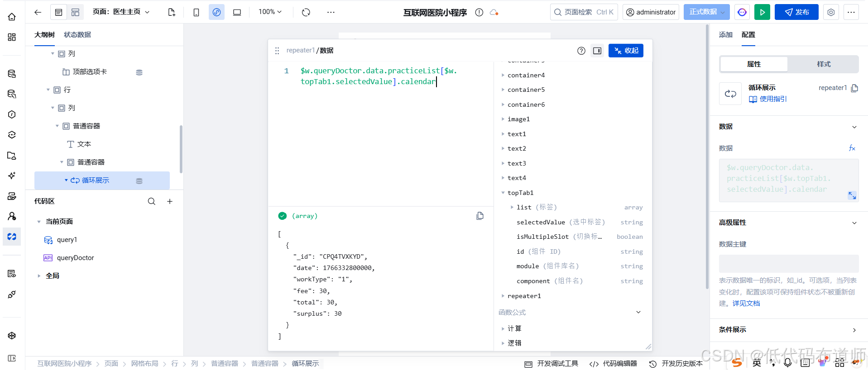Expand the 条件展示 section
Viewport: 868px width, 370px height.
pos(854,330)
